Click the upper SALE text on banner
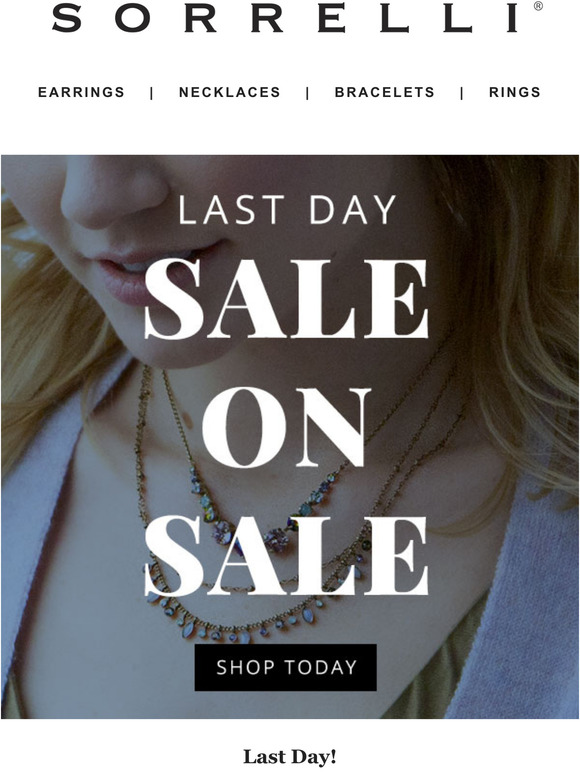Image resolution: width=580 pixels, height=774 pixels. 286,299
